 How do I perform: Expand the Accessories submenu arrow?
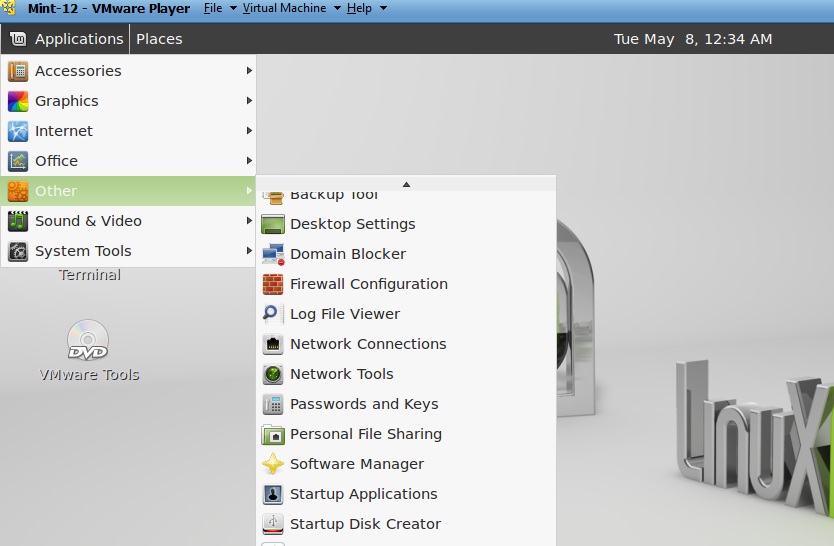[249, 71]
